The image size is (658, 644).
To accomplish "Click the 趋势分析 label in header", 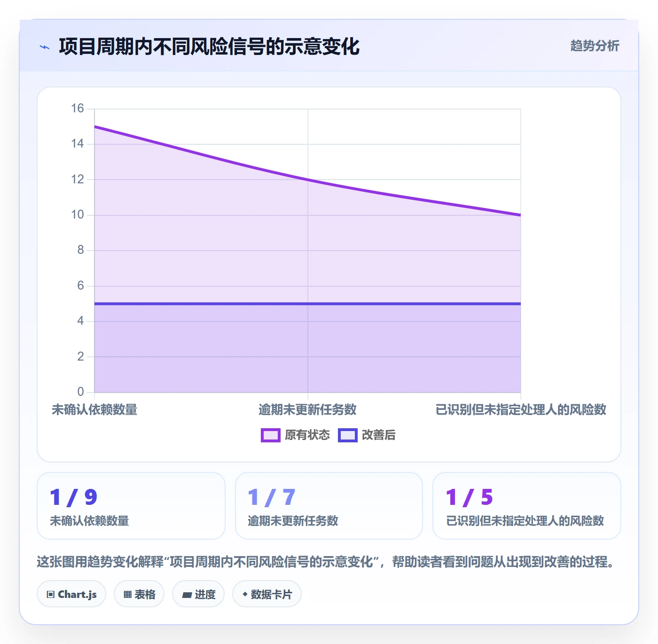I will (x=595, y=46).
